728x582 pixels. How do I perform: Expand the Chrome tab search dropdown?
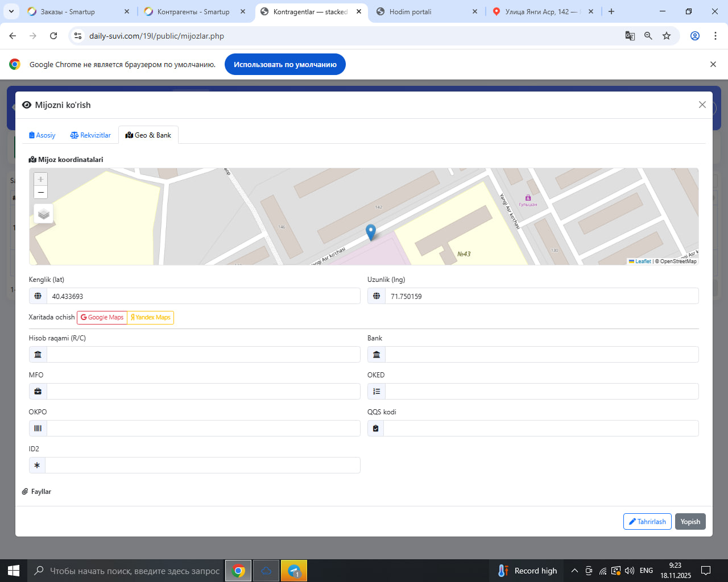[x=11, y=11]
